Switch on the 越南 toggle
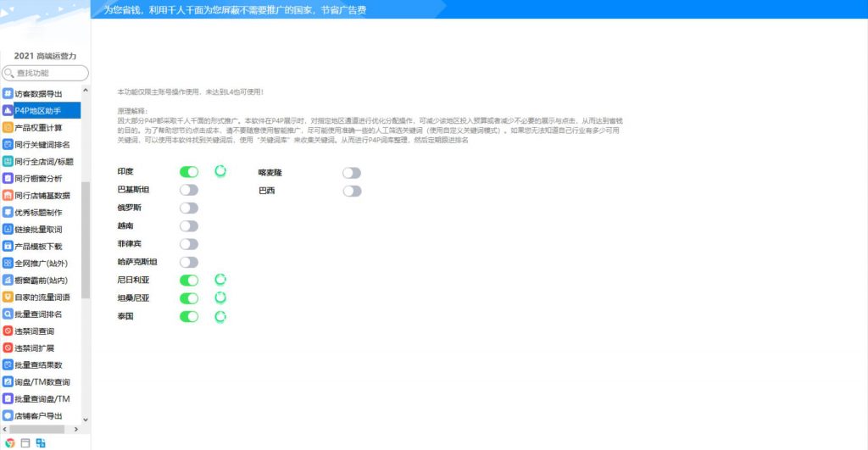This screenshot has width=868, height=450. pos(189,225)
